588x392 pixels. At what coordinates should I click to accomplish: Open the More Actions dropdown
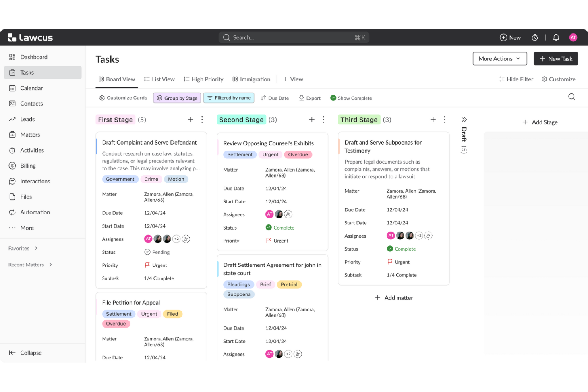(x=499, y=58)
